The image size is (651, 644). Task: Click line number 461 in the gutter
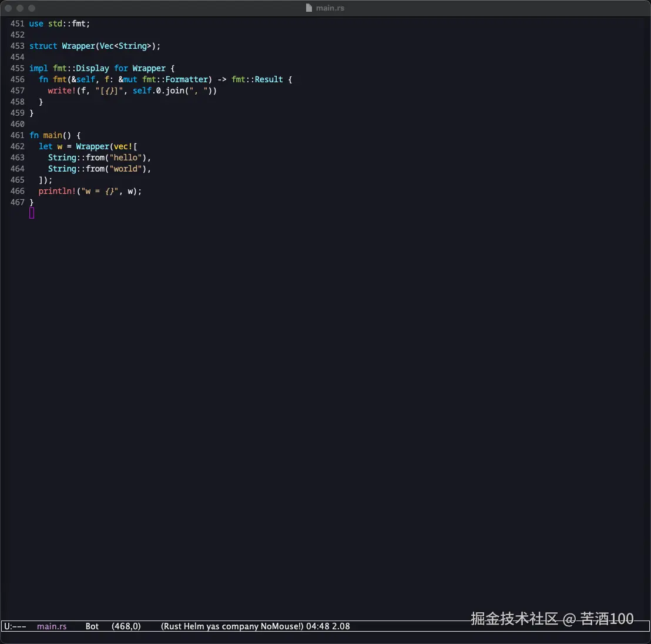(18, 135)
